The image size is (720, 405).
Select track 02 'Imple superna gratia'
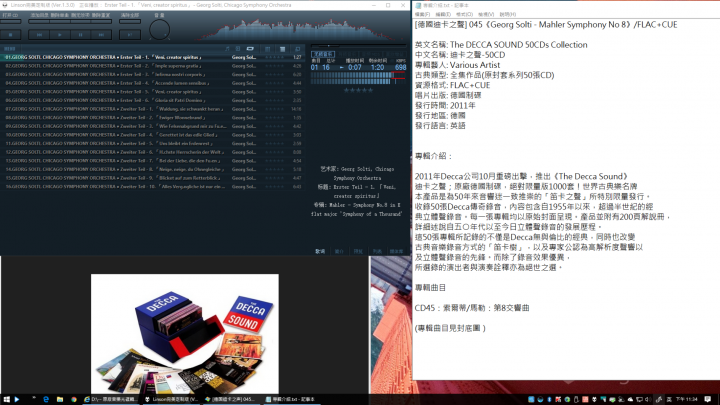[152, 66]
